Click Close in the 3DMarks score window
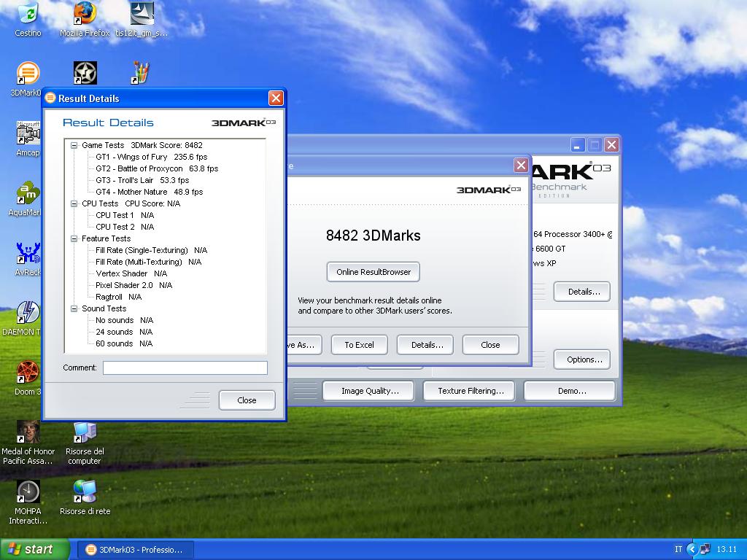The image size is (747, 560). pyautogui.click(x=490, y=345)
